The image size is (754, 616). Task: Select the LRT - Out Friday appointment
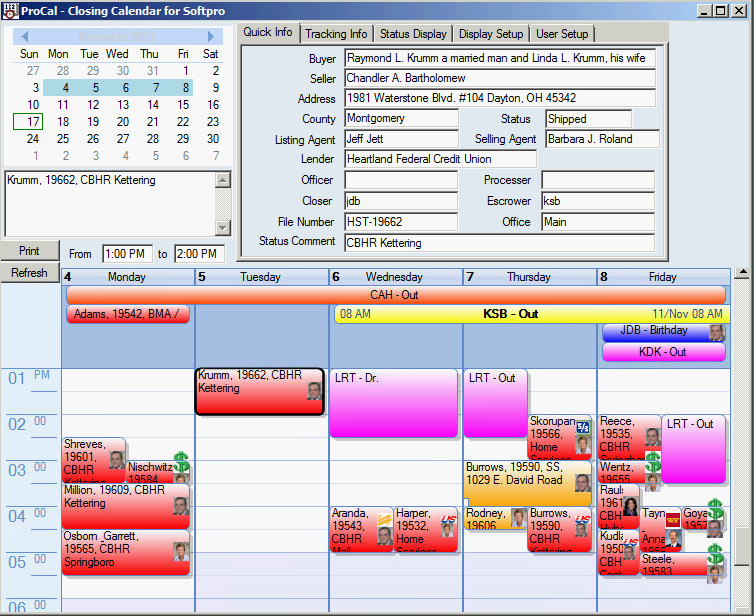693,450
